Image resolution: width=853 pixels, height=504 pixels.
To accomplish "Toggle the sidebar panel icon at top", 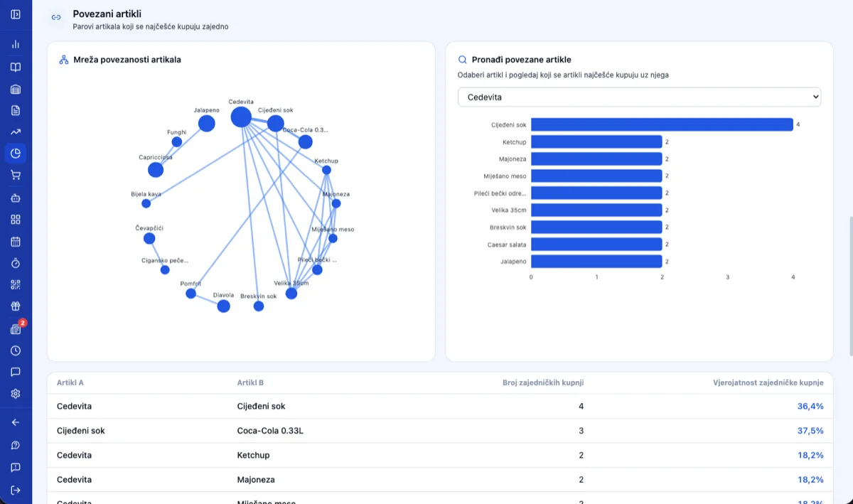I will click(x=16, y=14).
